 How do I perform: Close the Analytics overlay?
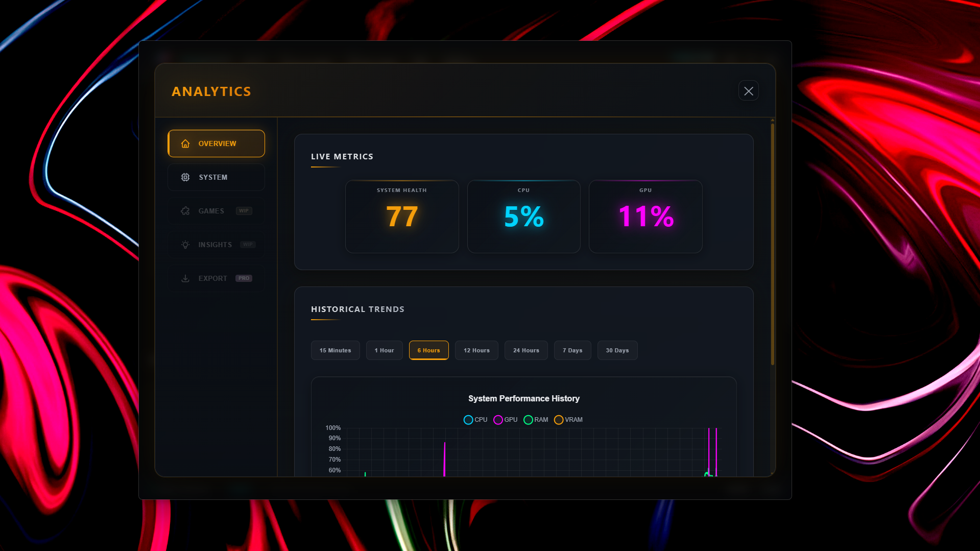(748, 90)
